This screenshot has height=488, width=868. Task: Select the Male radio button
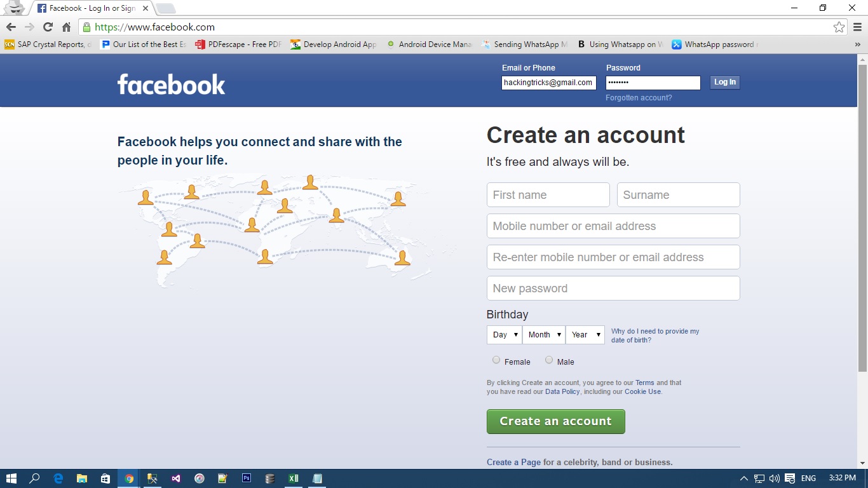549,360
